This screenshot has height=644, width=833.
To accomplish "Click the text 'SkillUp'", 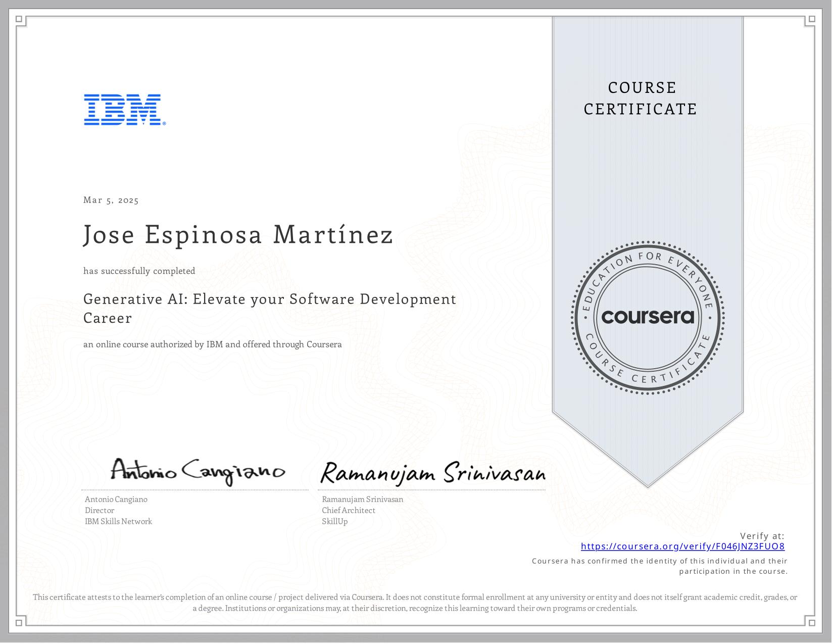I will pyautogui.click(x=334, y=522).
